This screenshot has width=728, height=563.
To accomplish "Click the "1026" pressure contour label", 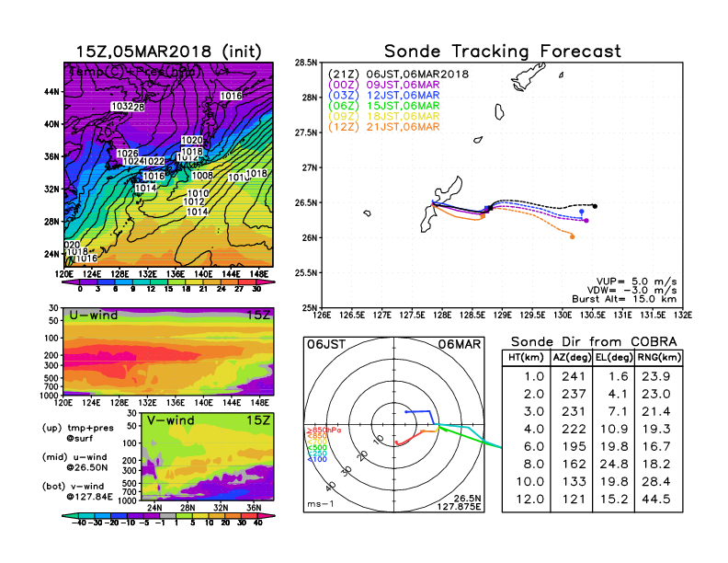I will coord(127,154).
